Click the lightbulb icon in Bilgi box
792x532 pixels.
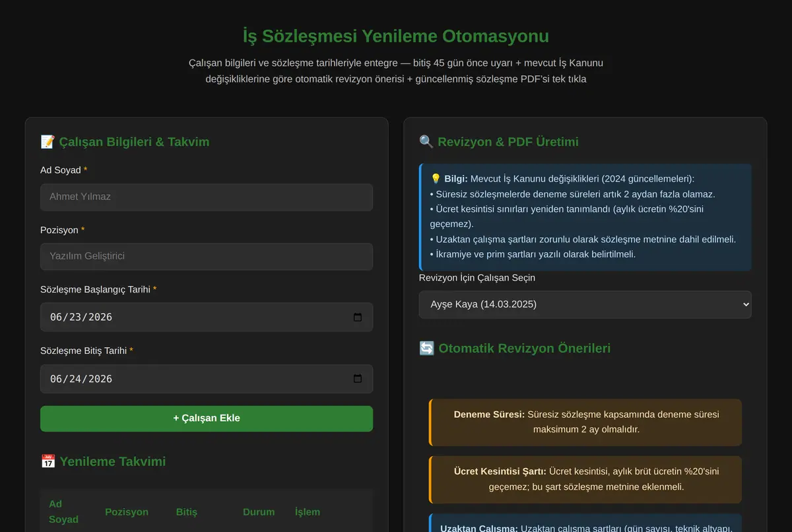coord(436,179)
